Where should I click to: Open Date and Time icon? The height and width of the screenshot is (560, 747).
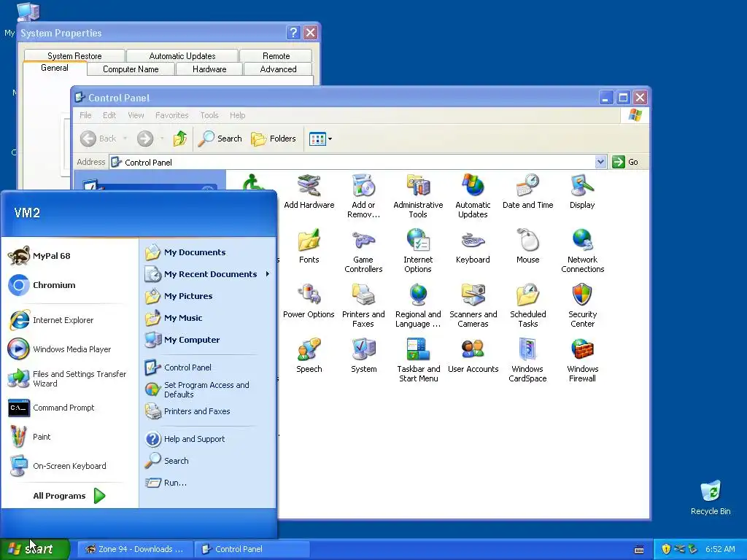[x=527, y=192]
